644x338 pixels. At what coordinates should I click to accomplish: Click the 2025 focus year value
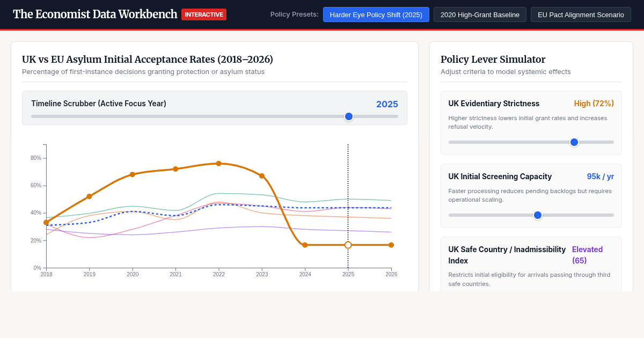click(x=387, y=104)
